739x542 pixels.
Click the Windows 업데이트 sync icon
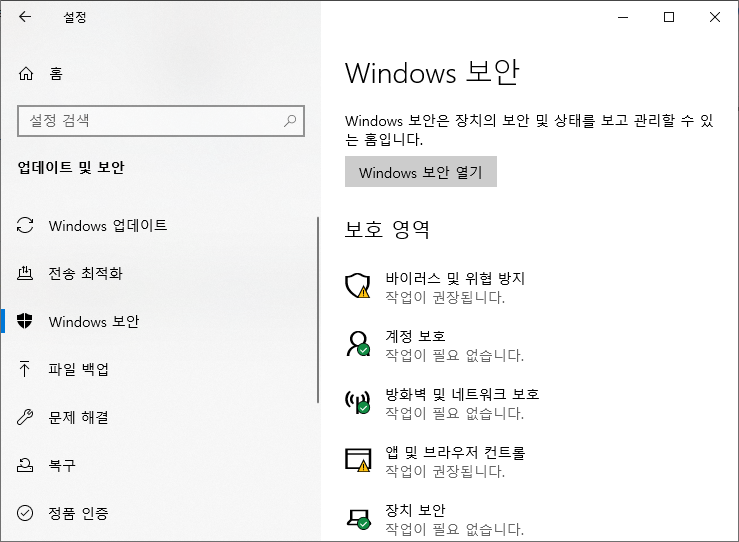coord(25,225)
